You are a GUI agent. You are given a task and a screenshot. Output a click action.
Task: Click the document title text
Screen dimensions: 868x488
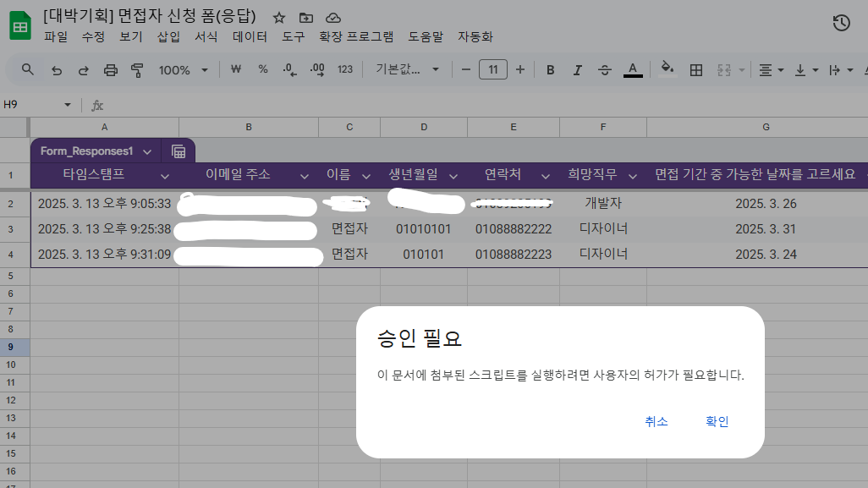coord(150,16)
